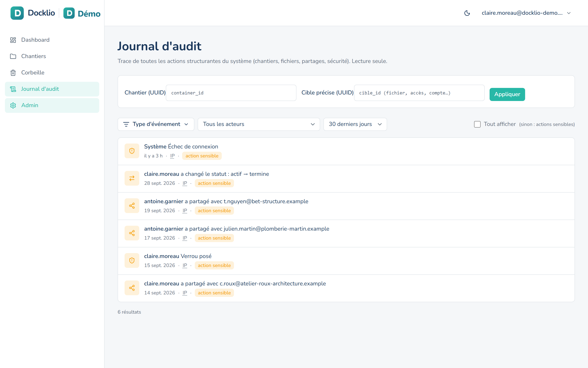Click the Dashboard grid icon

[13, 40]
